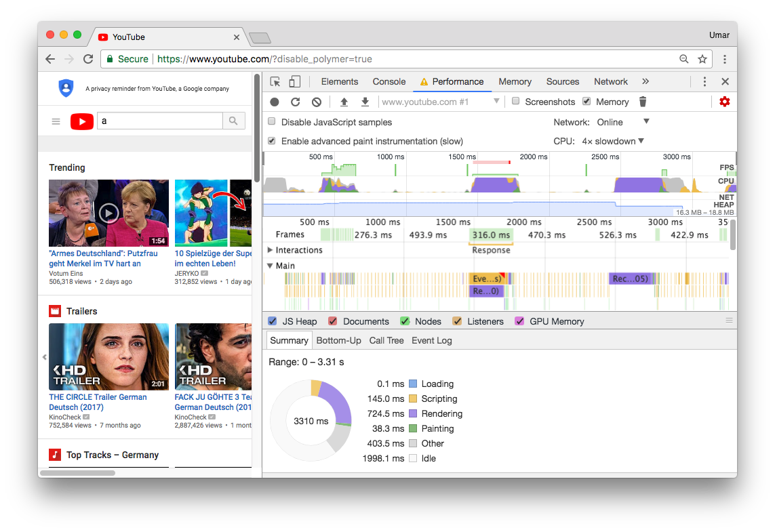
Task: Open recording selector www.youtube.com #1 dropdown
Action: tap(440, 102)
